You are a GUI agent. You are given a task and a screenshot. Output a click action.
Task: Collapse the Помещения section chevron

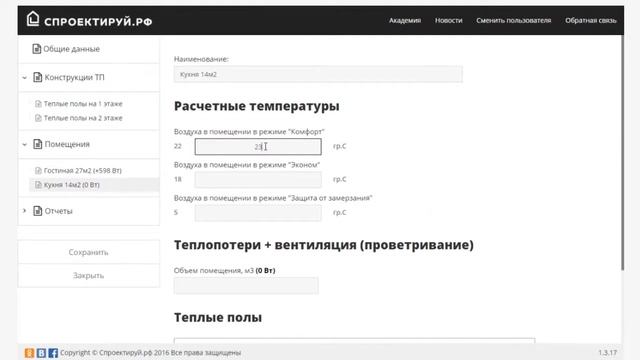coord(24,144)
